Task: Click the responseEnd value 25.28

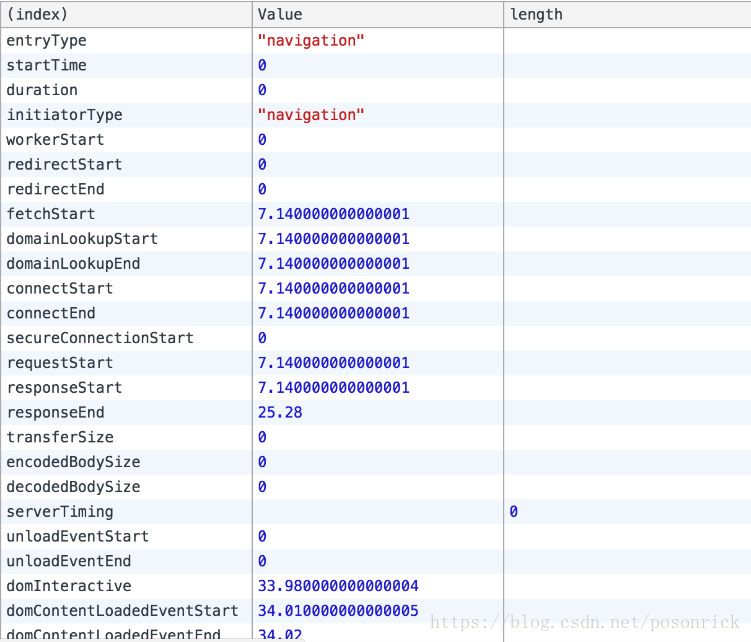Action: [x=280, y=413]
